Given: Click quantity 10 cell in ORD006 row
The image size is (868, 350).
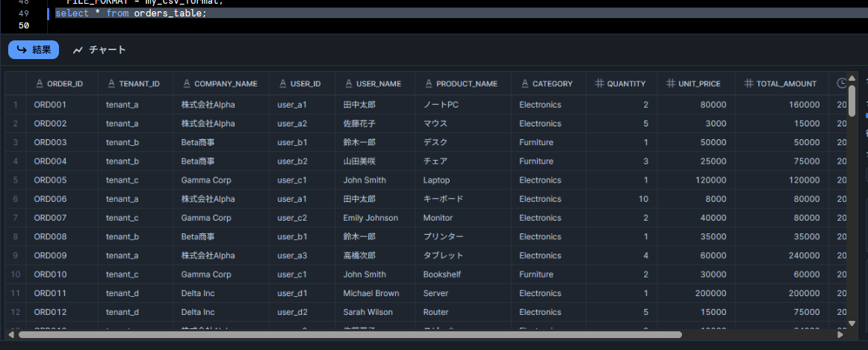Looking at the screenshot, I should coord(621,199).
